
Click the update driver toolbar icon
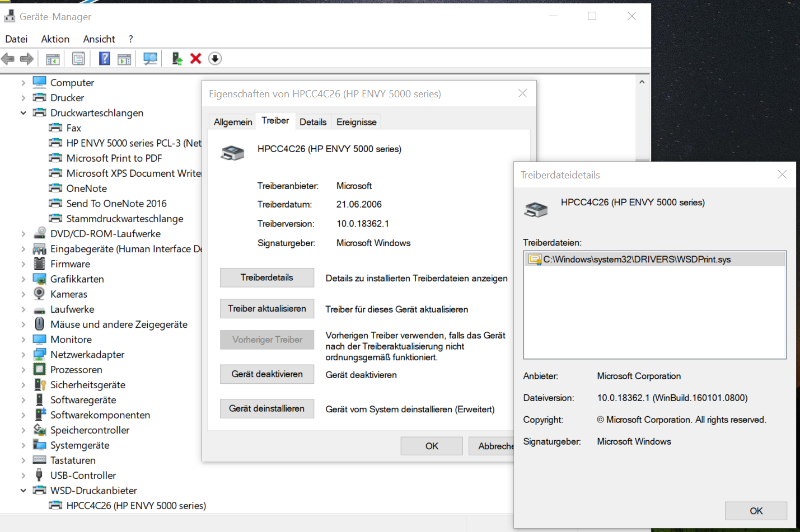[177, 58]
